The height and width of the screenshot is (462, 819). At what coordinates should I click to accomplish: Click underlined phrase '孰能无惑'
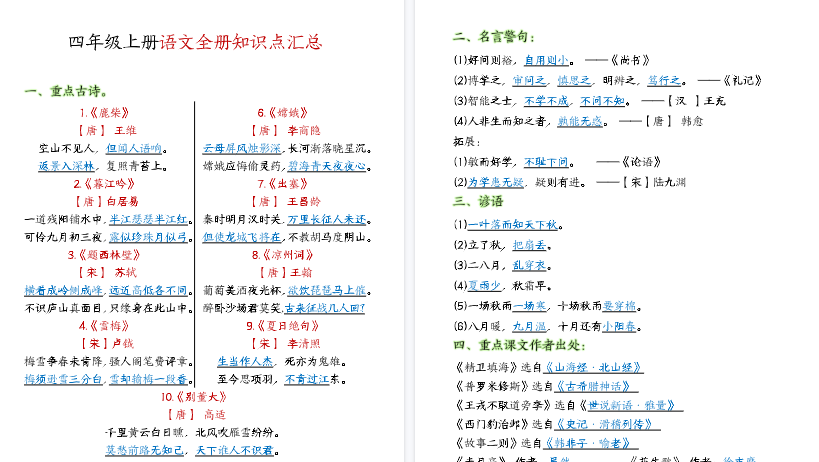[580, 121]
